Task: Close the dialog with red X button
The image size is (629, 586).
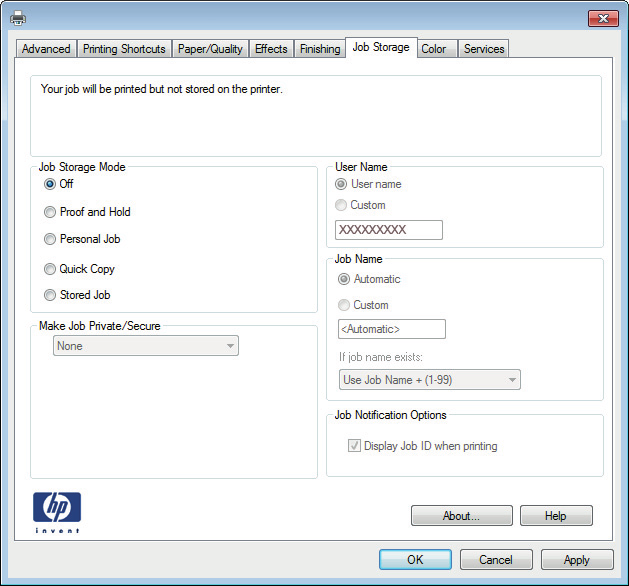Action: [x=603, y=18]
